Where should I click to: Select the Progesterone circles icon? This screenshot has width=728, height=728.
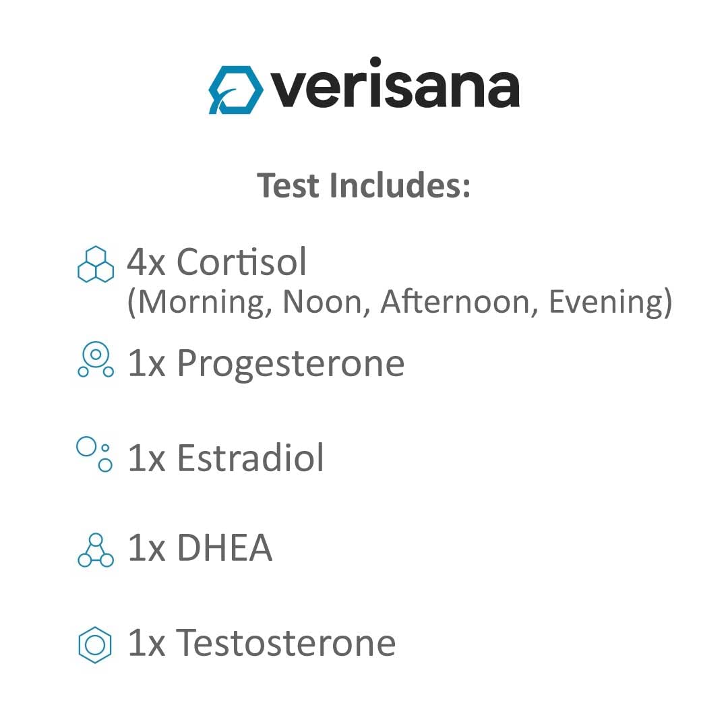click(x=96, y=359)
